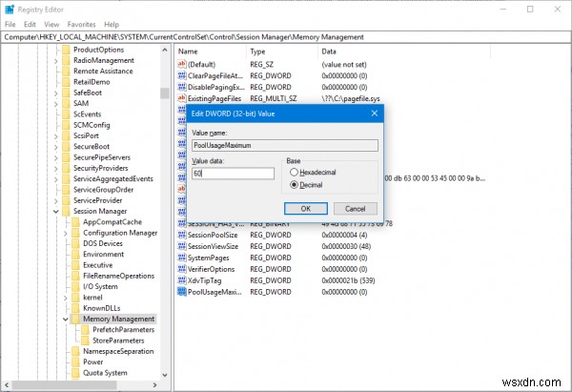
Task: Click the SafeBoot folder icon
Action: click(x=66, y=93)
